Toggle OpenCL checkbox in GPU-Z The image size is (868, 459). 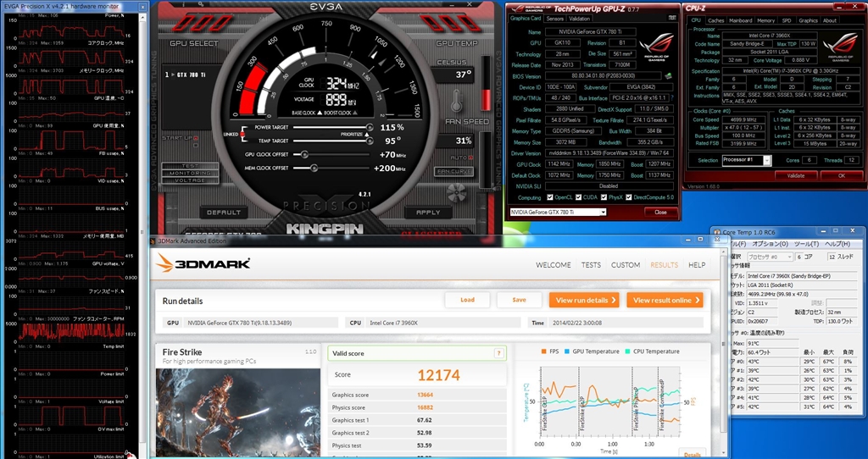(549, 197)
